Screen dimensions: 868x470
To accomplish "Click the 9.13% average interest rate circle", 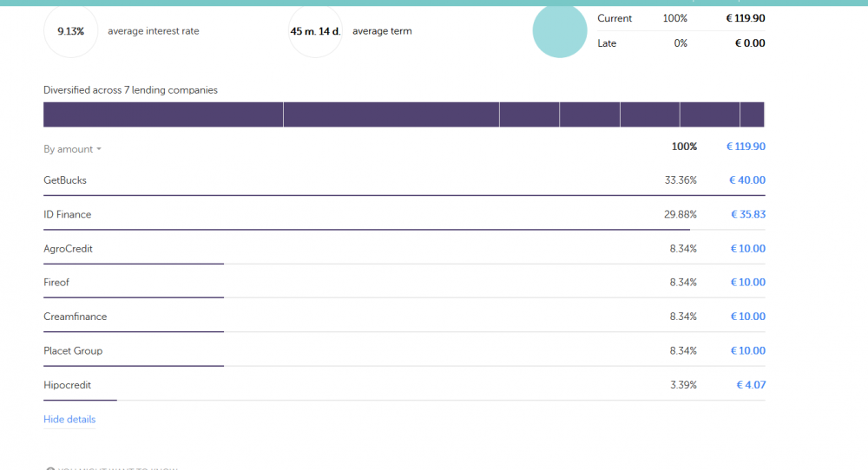I will [70, 31].
